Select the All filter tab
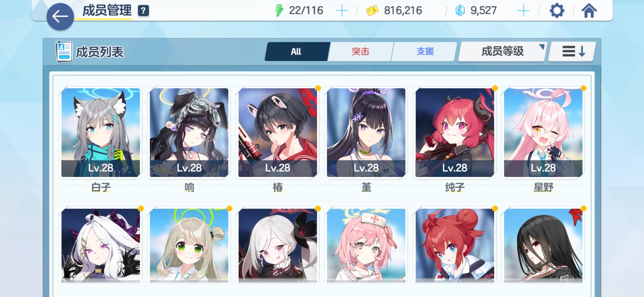This screenshot has width=644, height=297. [x=297, y=51]
